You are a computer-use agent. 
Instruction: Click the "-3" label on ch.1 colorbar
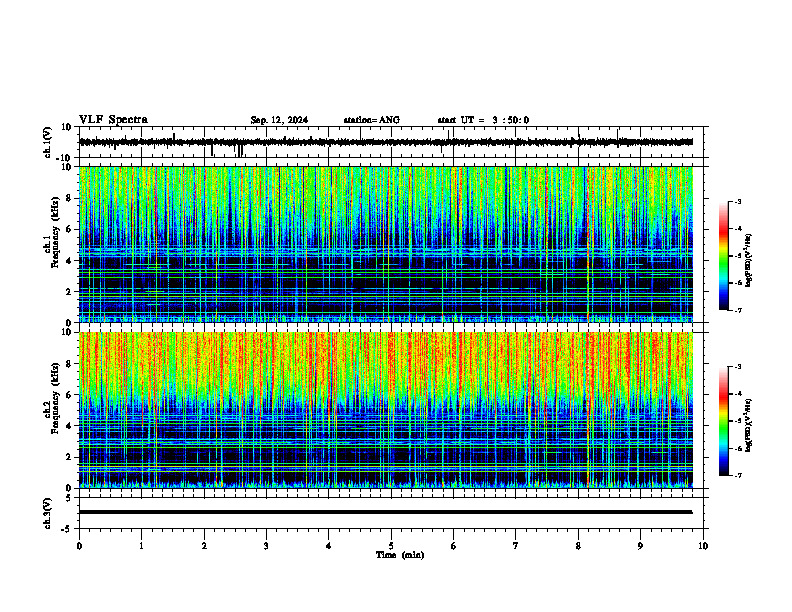pyautogui.click(x=738, y=201)
